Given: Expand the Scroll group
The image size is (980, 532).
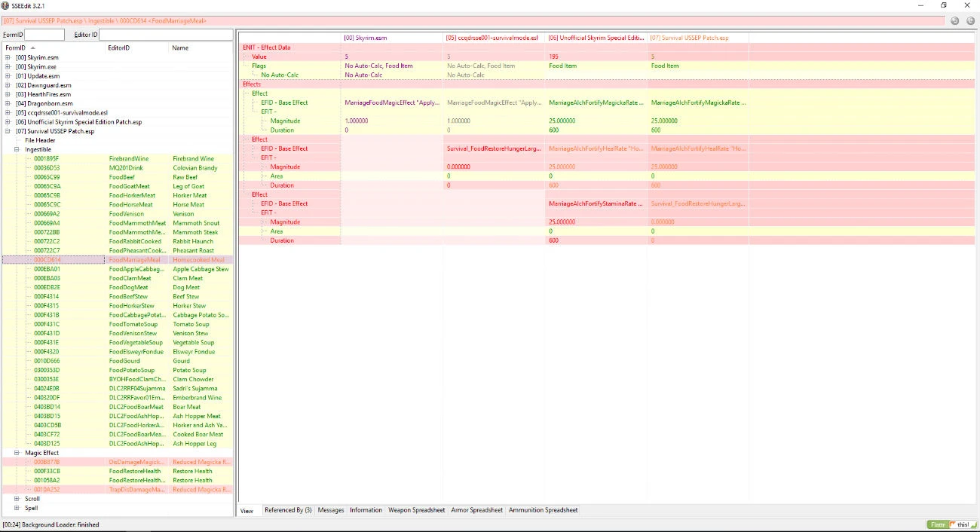Looking at the screenshot, I should click(x=17, y=499).
